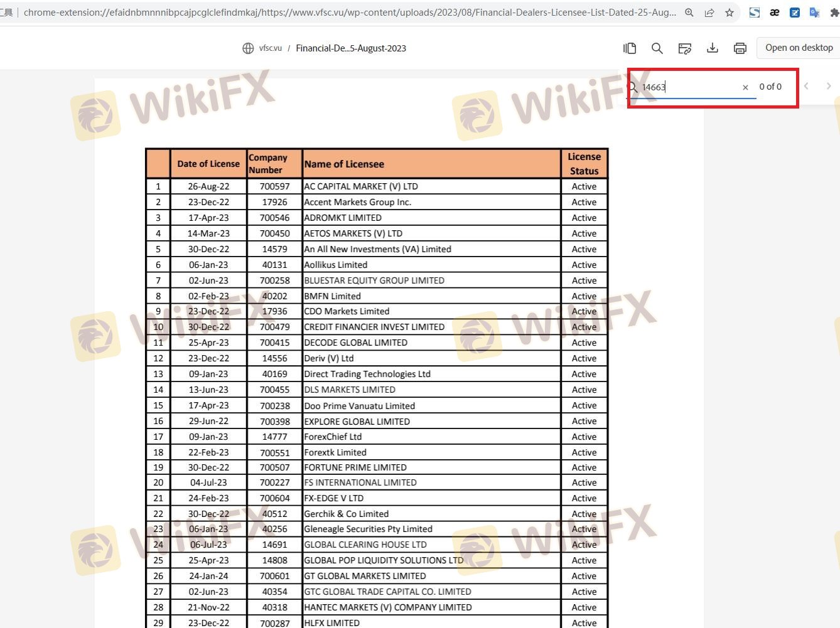Click Active status in DLS MARKETS LIMITED row

[x=584, y=390]
